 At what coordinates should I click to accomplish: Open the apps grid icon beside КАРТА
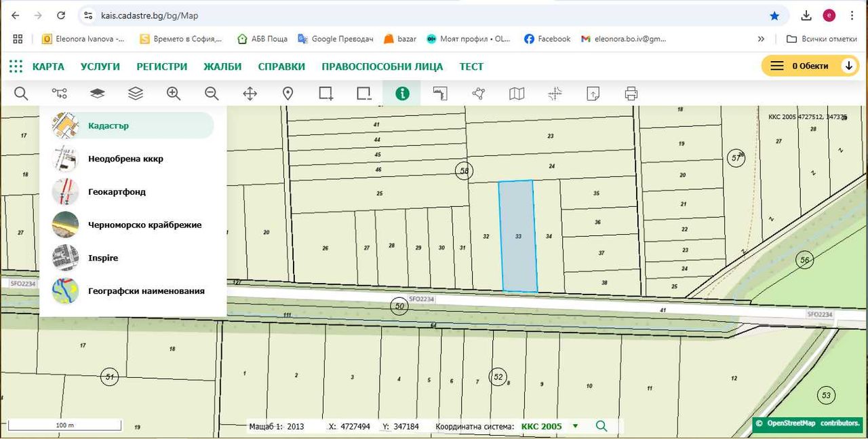16,66
